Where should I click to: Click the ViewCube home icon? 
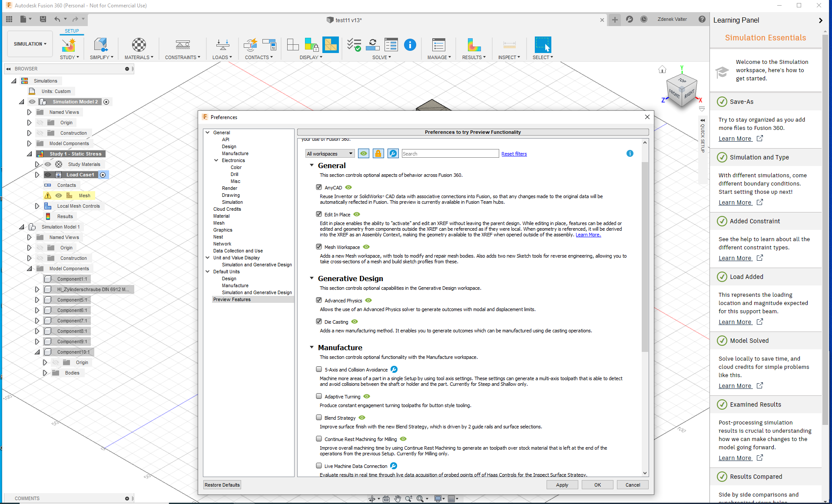point(662,70)
